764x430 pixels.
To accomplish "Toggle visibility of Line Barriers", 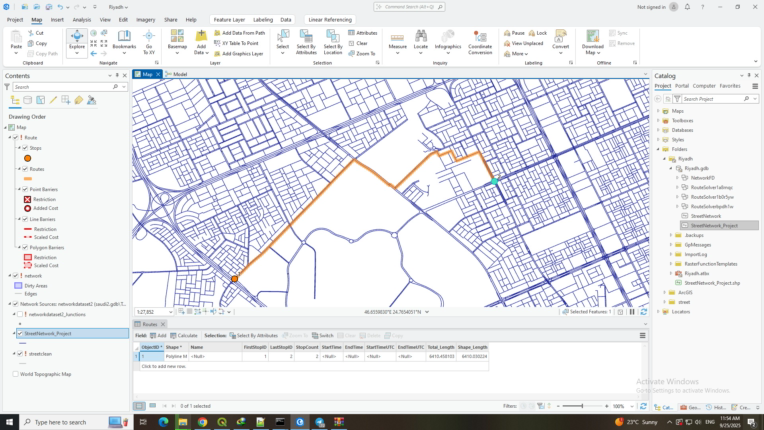I will pyautogui.click(x=25, y=219).
